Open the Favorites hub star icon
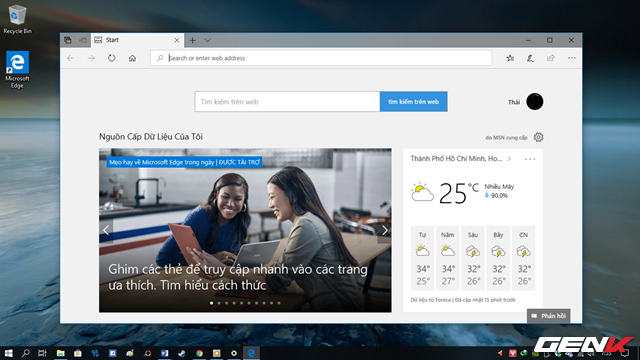Image resolution: width=640 pixels, height=360 pixels. point(510,58)
